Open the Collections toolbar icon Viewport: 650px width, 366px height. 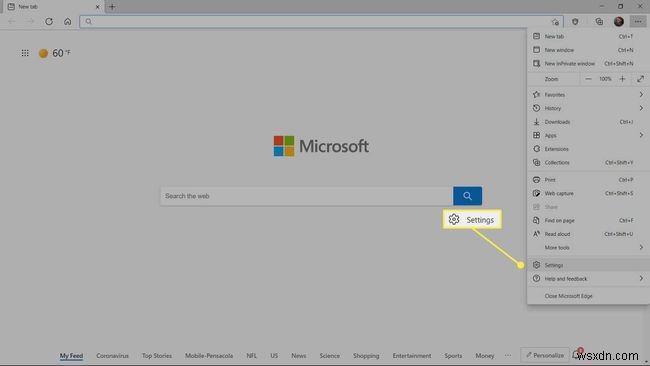pos(599,22)
